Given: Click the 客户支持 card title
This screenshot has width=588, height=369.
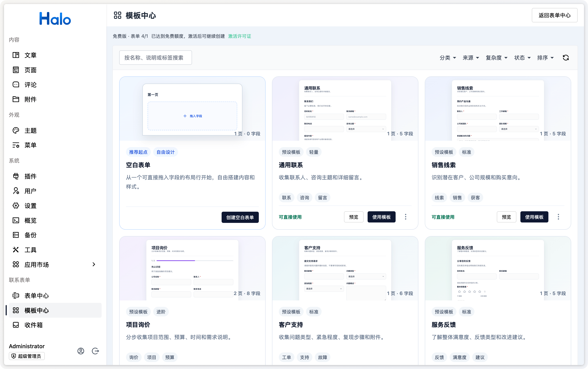Looking at the screenshot, I should 291,325.
